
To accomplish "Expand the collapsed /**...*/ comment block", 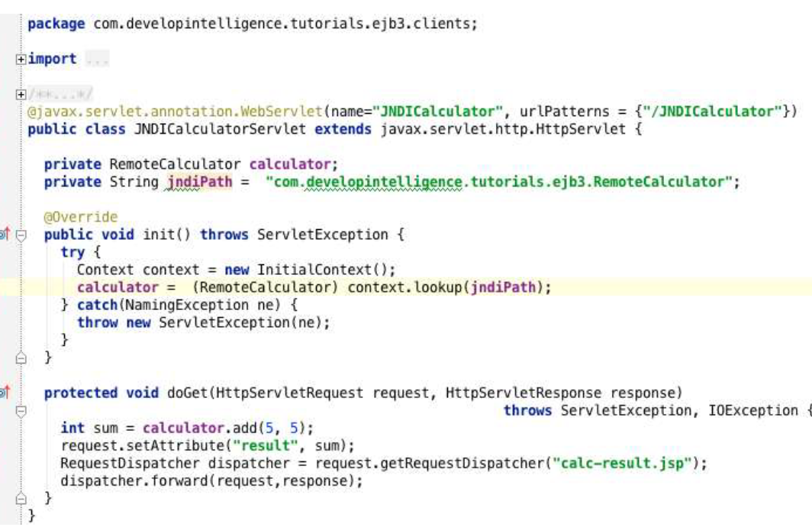I will coord(21,95).
